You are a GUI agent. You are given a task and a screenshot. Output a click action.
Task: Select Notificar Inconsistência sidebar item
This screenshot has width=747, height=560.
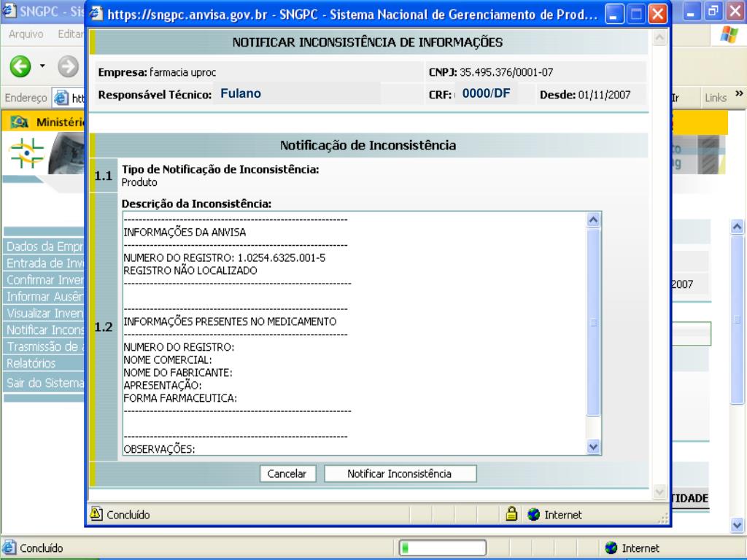click(x=44, y=330)
